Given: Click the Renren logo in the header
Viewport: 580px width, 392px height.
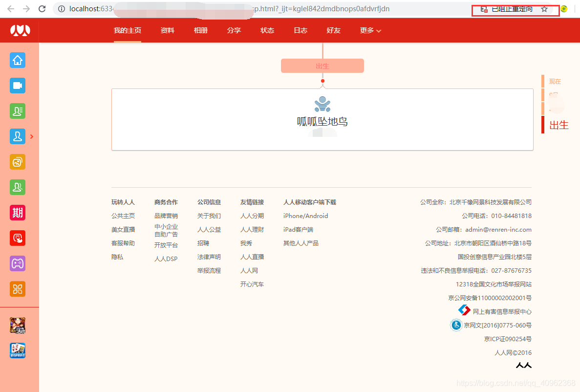Looking at the screenshot, I should (20, 30).
